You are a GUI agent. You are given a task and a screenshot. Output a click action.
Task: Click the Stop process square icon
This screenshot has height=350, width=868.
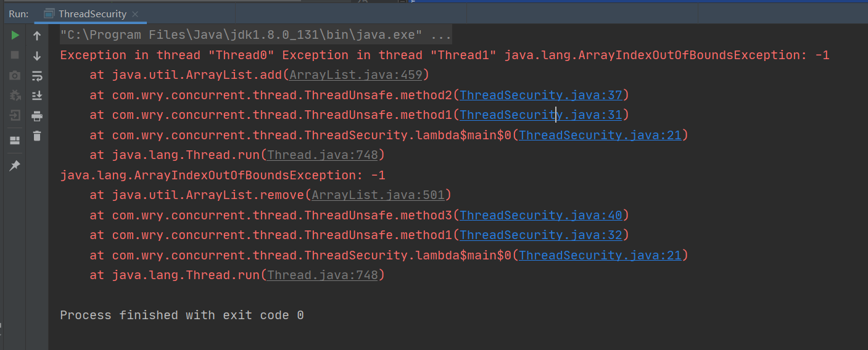(15, 55)
